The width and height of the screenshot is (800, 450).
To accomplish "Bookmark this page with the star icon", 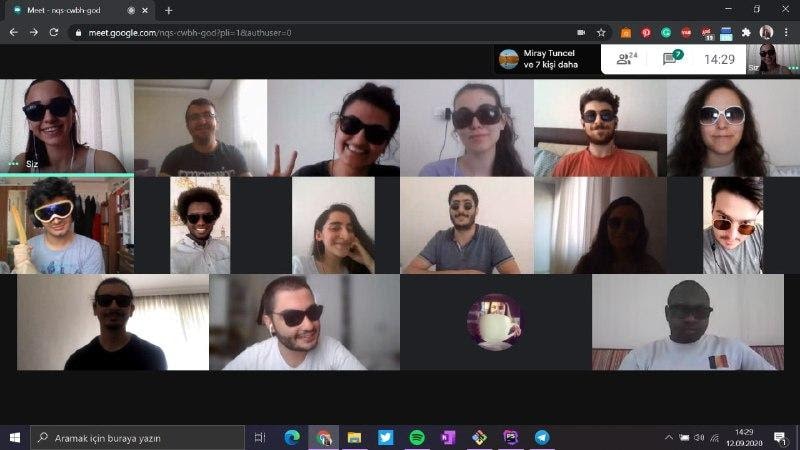I will [x=601, y=32].
